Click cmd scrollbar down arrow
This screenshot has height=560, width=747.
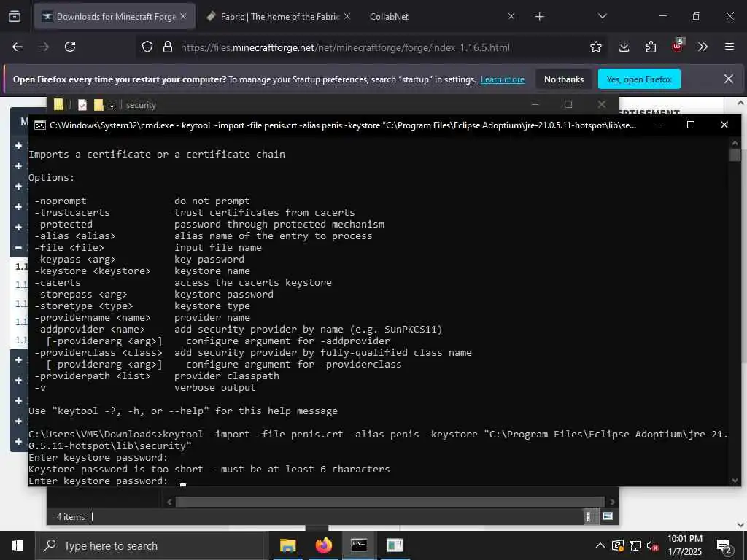pos(735,481)
